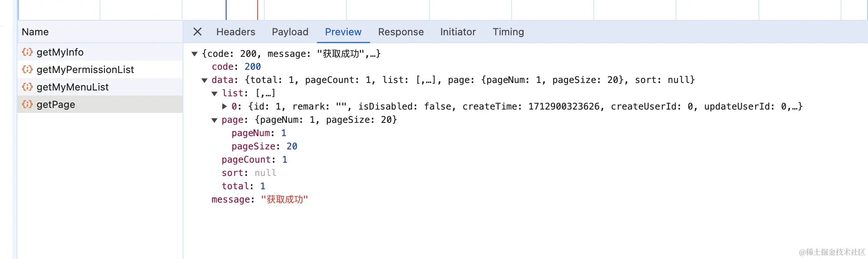
Task: Collapse the root response object
Action: (194, 54)
